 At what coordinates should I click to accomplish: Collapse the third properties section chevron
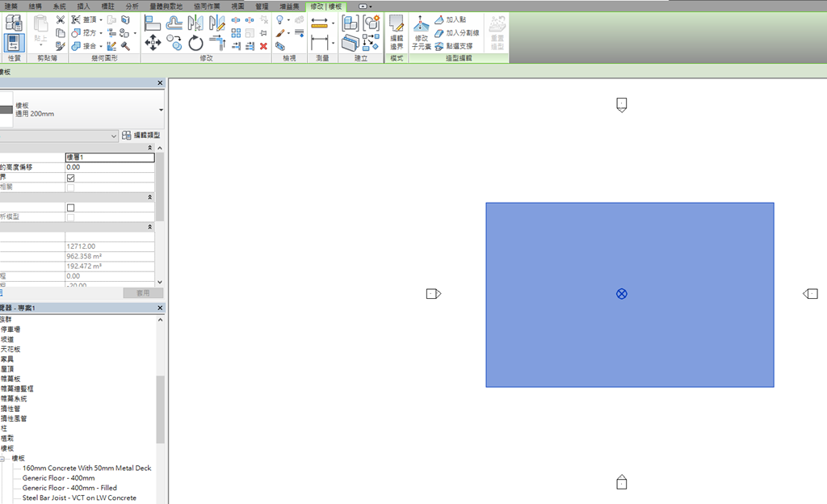[x=149, y=227]
